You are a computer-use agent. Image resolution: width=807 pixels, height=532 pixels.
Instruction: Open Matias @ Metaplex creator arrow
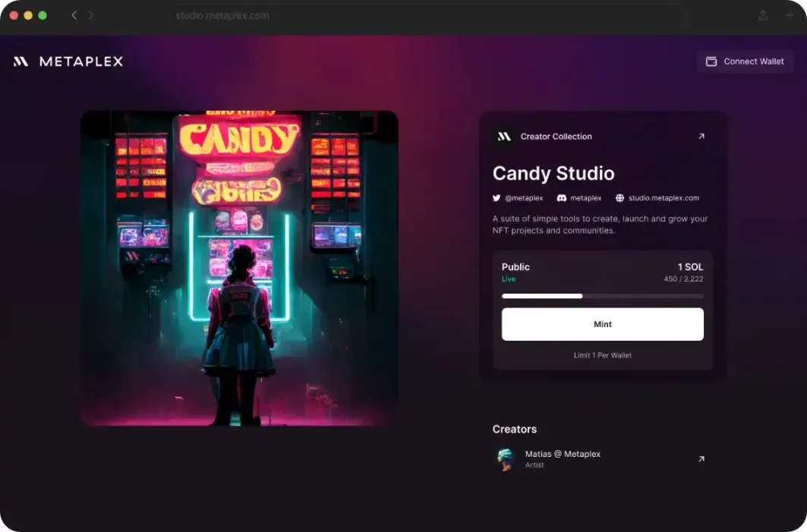click(701, 459)
